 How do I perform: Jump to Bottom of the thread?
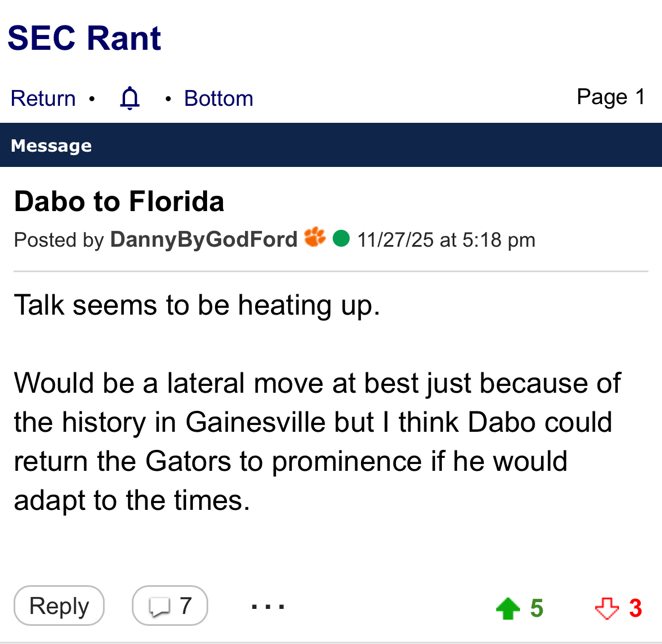click(218, 98)
